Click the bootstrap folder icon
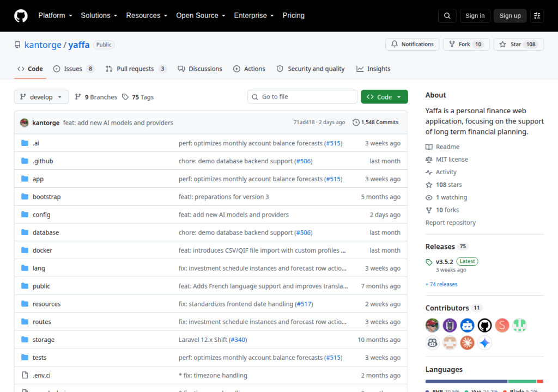The width and height of the screenshot is (558, 392). click(x=25, y=197)
